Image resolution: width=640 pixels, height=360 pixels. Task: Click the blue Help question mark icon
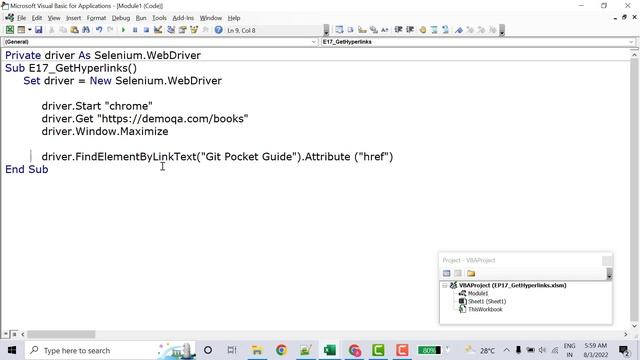[x=218, y=30]
